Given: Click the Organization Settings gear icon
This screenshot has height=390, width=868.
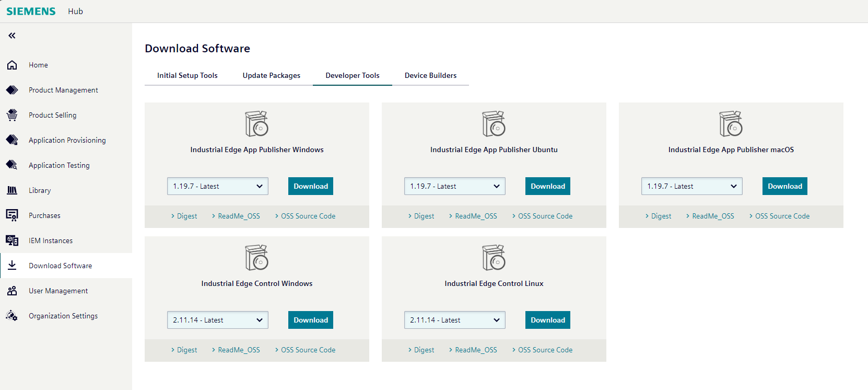Looking at the screenshot, I should [12, 316].
